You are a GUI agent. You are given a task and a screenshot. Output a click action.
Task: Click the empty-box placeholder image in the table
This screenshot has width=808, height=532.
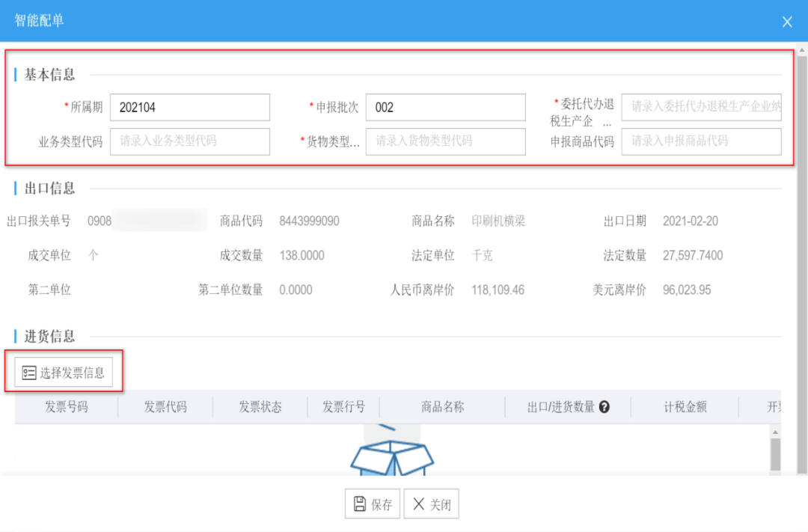point(392,450)
